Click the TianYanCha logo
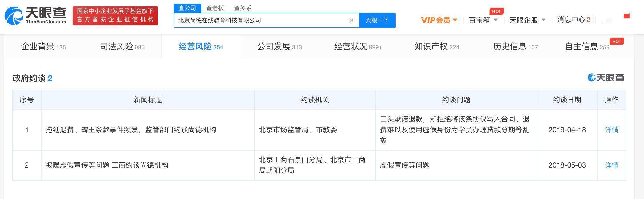Viewport: 644px width, 199px height. [36, 15]
